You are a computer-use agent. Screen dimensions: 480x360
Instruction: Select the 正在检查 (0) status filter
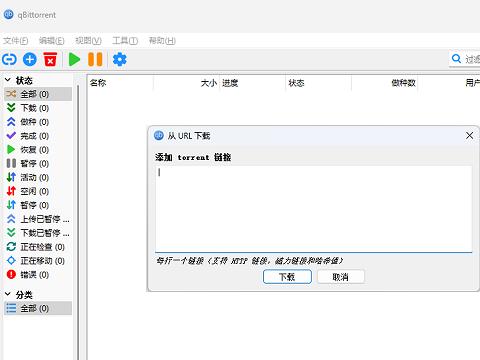pyautogui.click(x=38, y=247)
